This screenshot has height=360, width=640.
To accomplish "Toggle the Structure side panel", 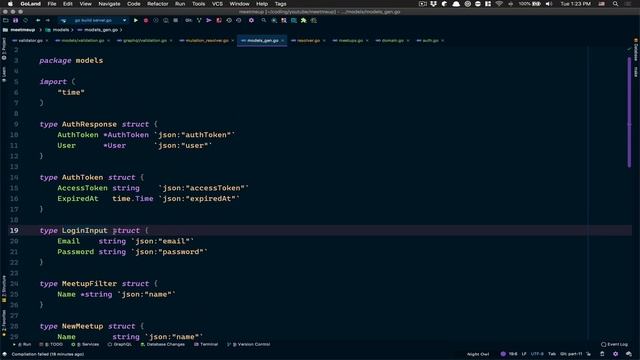I will (x=4, y=289).
